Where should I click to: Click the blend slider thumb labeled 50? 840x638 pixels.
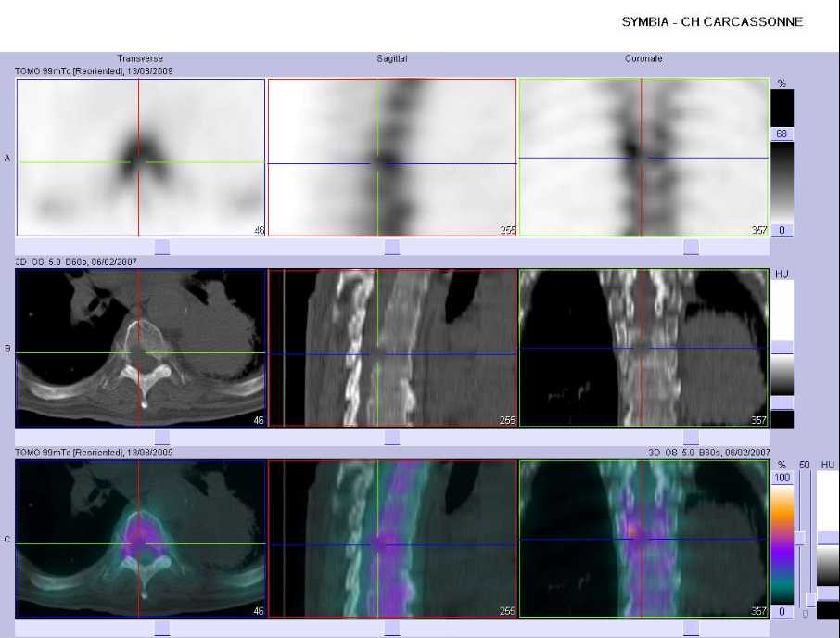tap(800, 539)
